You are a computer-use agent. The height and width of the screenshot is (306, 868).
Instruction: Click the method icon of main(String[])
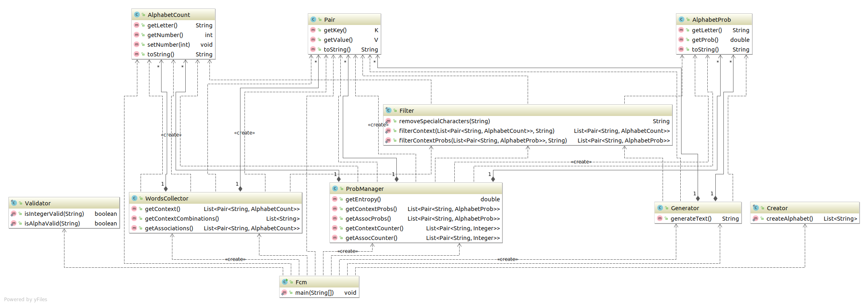(x=284, y=292)
